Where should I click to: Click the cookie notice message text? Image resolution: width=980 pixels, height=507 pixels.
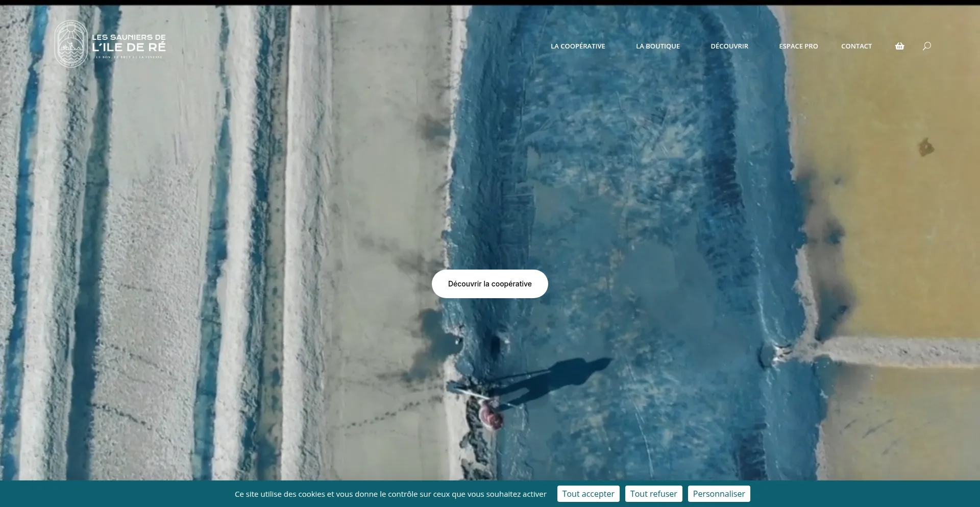coord(390,494)
